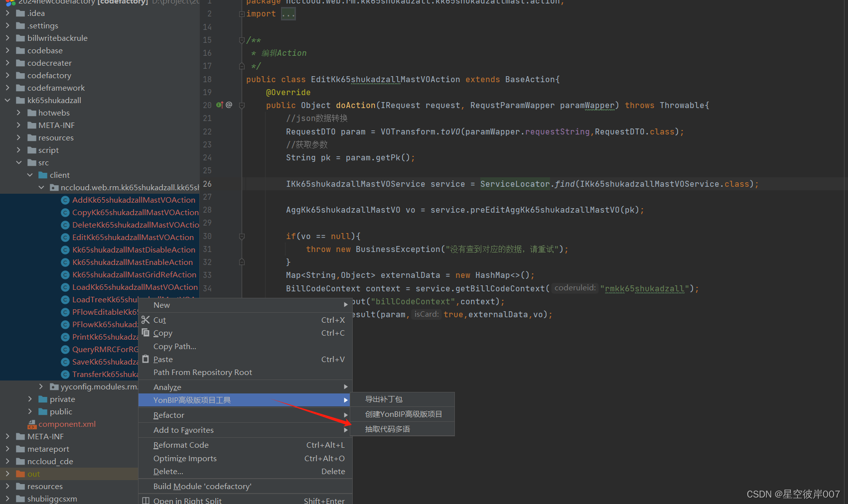Image resolution: width=848 pixels, height=504 pixels.
Task: Select Path From Repository Root
Action: tap(245, 372)
